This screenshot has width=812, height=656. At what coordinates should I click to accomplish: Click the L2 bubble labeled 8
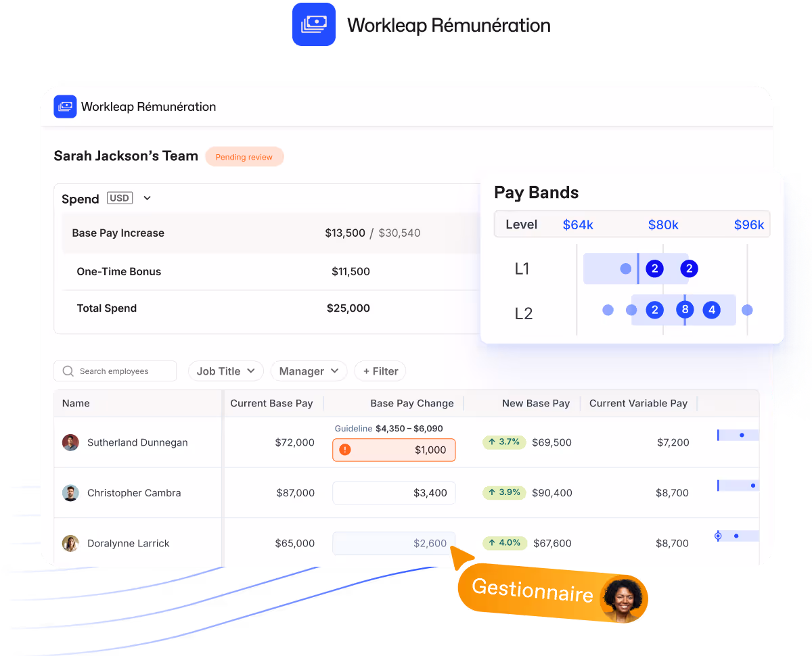(x=685, y=310)
